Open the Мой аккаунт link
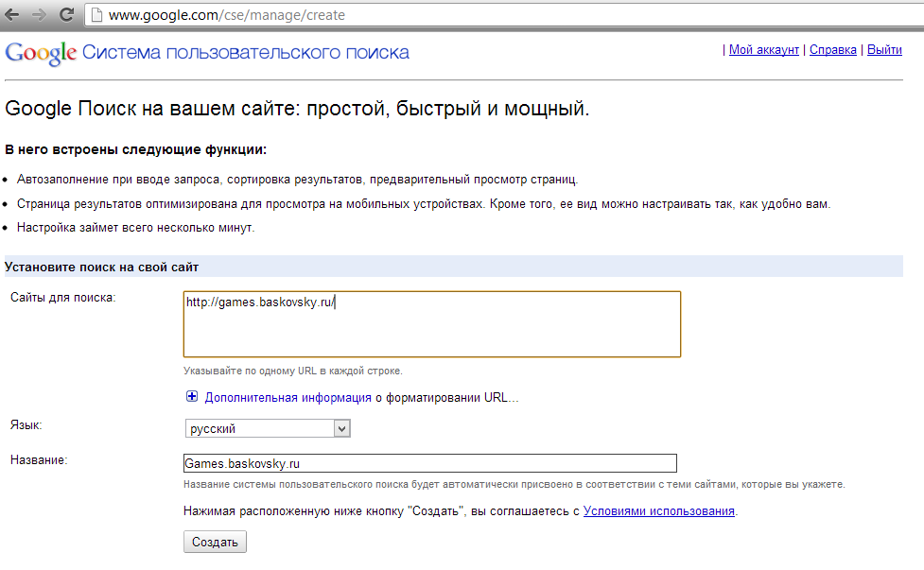The width and height of the screenshot is (924, 570). click(764, 50)
